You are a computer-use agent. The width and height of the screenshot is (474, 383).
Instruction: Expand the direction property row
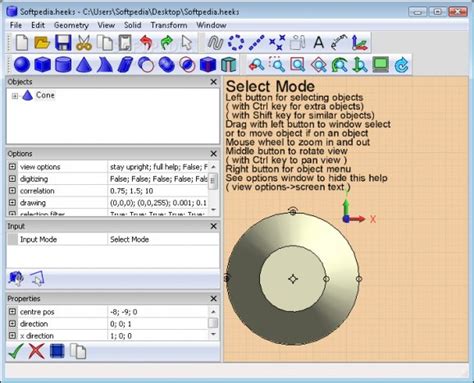click(x=12, y=323)
